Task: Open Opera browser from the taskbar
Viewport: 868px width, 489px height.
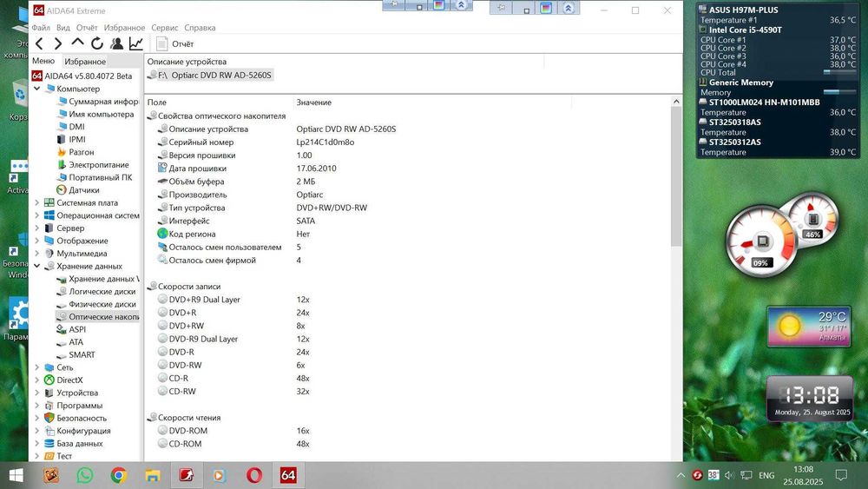Action: click(254, 475)
